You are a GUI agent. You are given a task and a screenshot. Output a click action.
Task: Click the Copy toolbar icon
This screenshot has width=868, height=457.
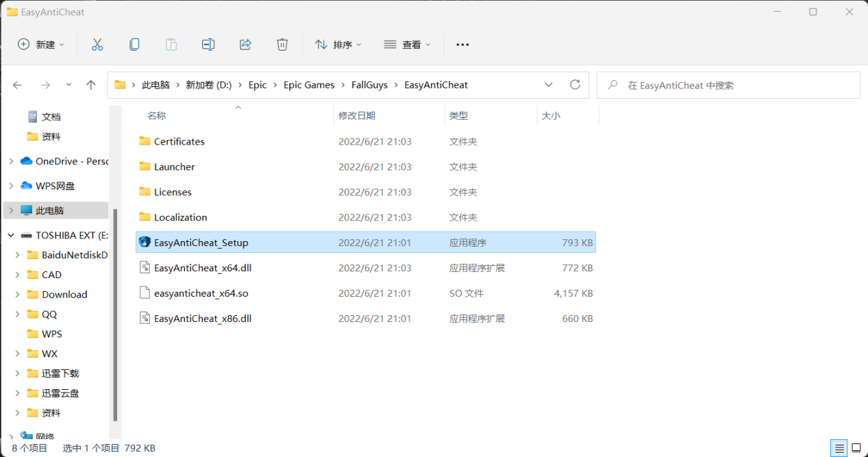pos(134,45)
